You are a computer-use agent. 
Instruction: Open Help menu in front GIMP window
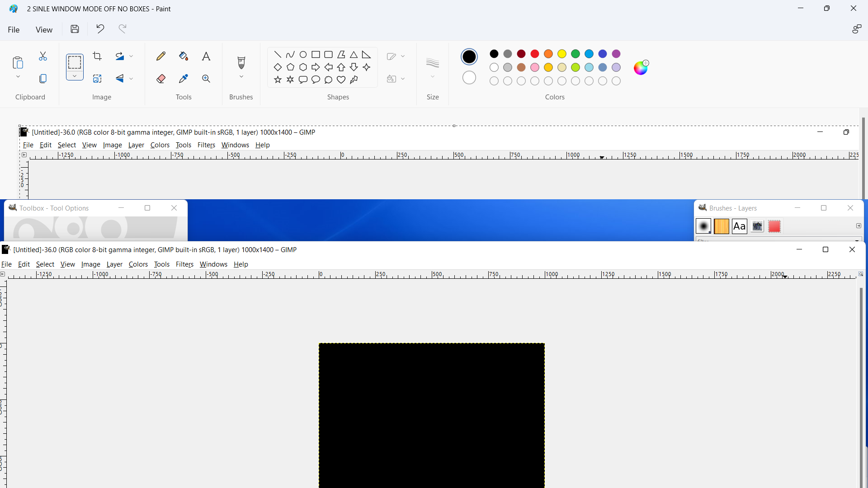(x=241, y=264)
